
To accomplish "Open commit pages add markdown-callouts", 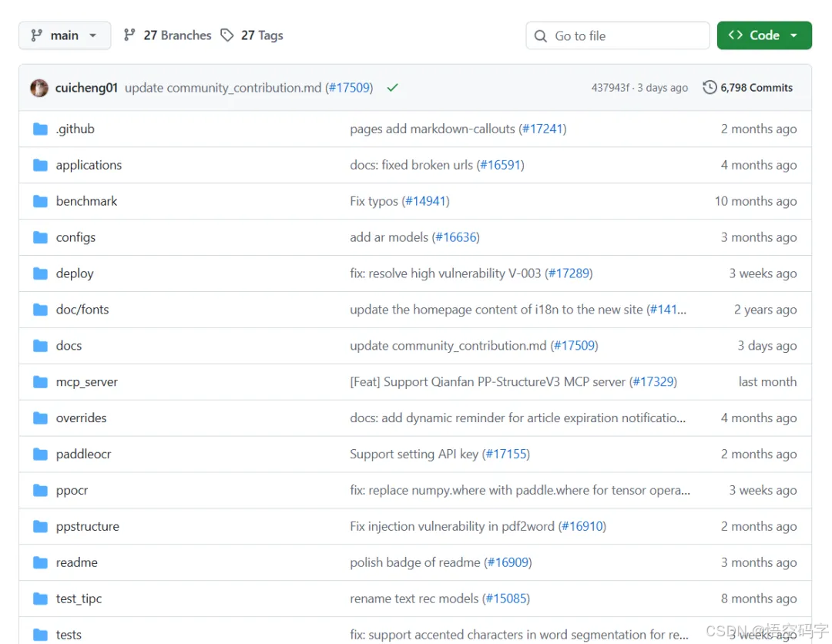I will [x=432, y=129].
